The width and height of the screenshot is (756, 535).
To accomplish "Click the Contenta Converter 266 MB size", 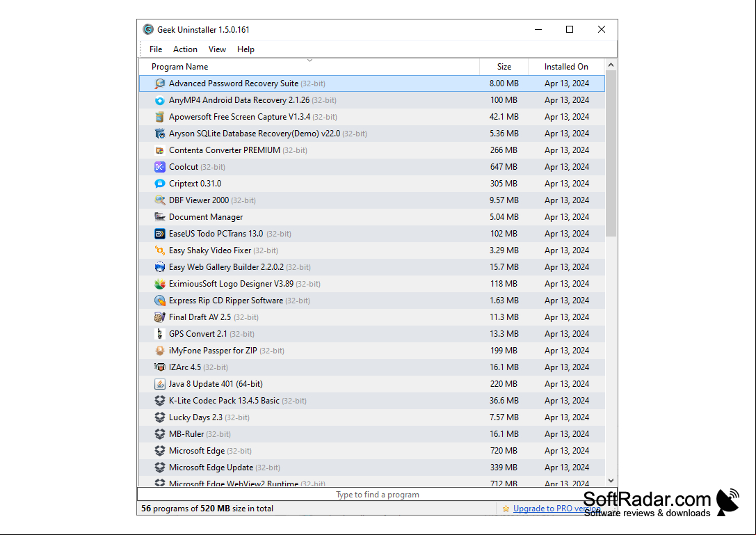I will point(504,150).
